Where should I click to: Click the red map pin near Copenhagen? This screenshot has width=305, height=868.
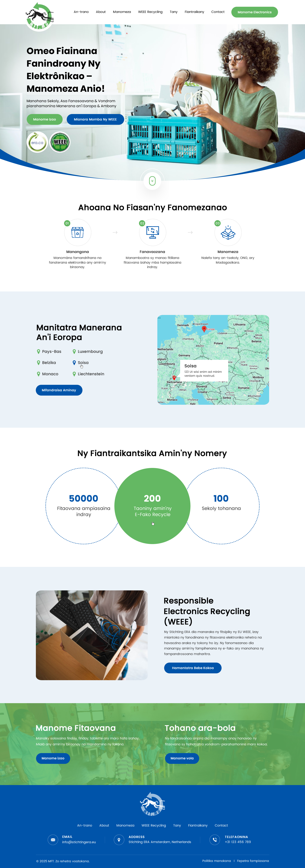point(204,329)
